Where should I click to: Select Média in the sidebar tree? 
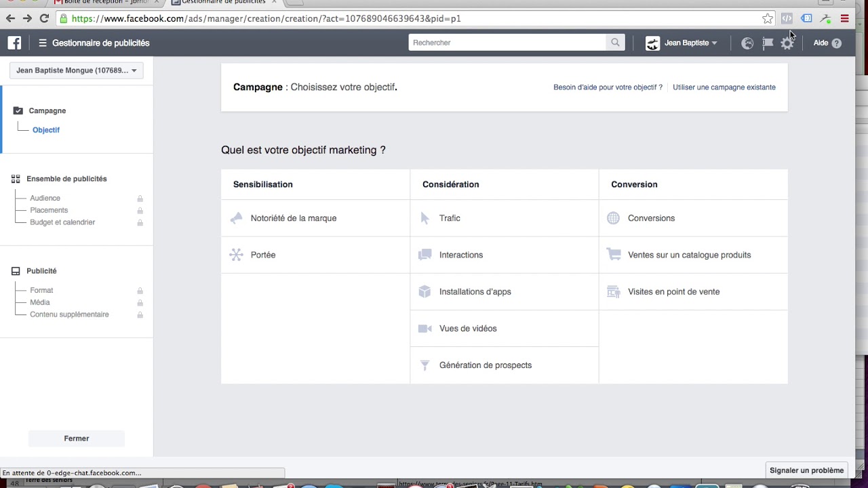[40, 302]
